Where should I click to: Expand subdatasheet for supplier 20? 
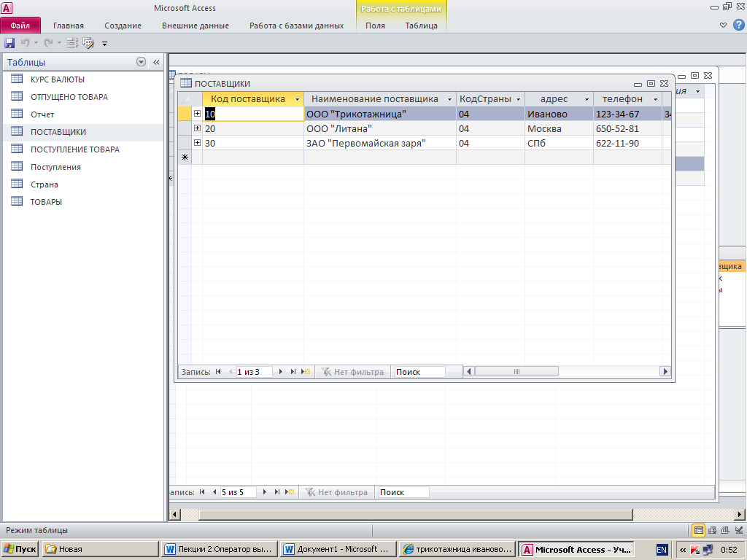click(197, 128)
